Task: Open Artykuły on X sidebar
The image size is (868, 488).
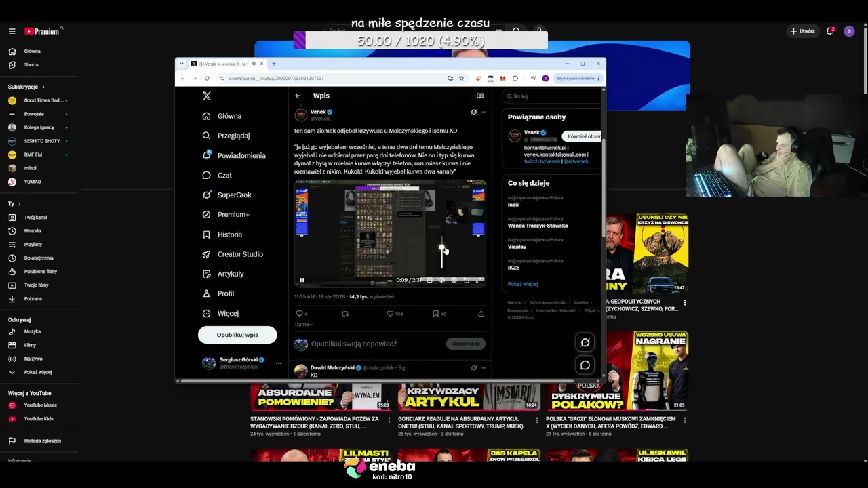Action: (x=223, y=274)
